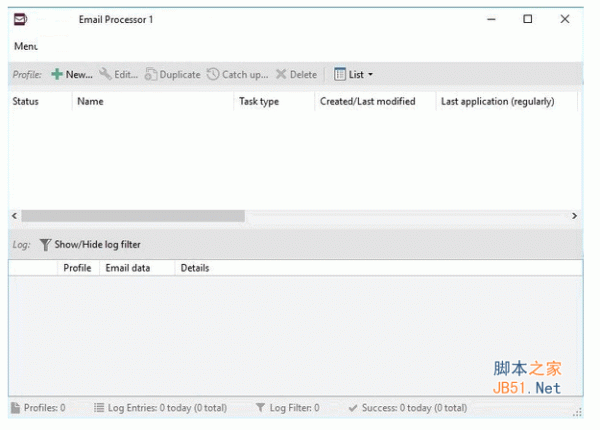600x430 pixels.
Task: Click the Details log column header
Action: [x=195, y=268]
